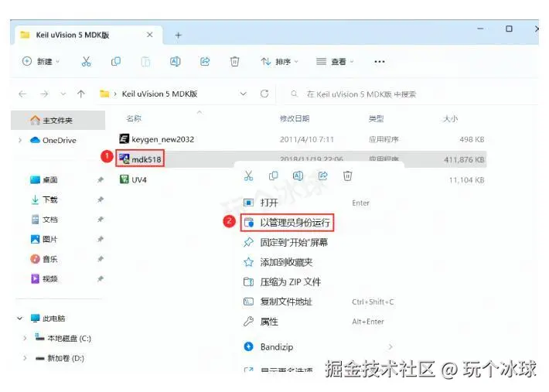Select the UV4 file

[x=133, y=179]
